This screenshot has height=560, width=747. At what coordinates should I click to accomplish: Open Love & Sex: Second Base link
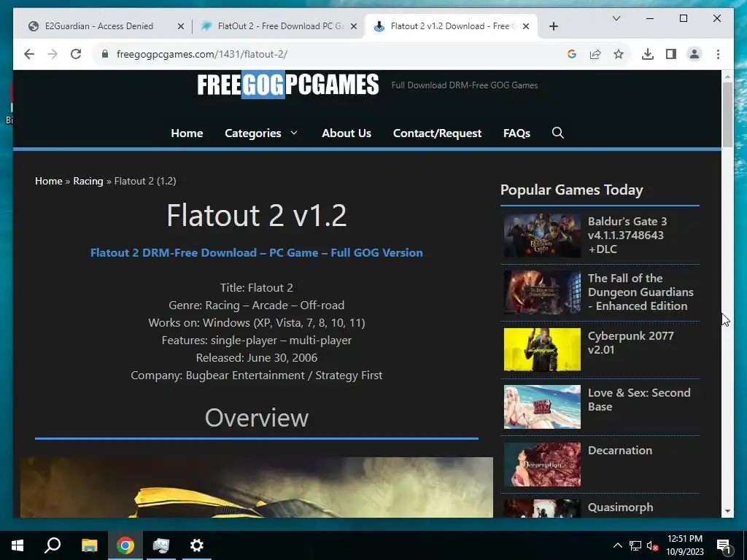[x=638, y=400]
